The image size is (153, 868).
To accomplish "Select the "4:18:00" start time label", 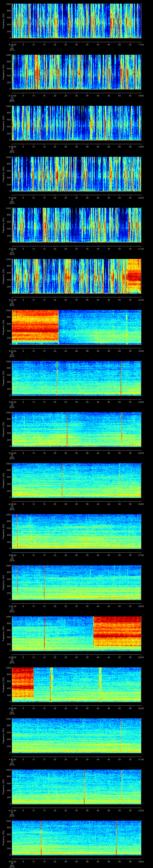I will coord(12,147).
